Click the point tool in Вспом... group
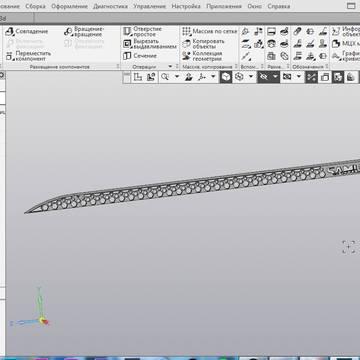 coord(245,32)
